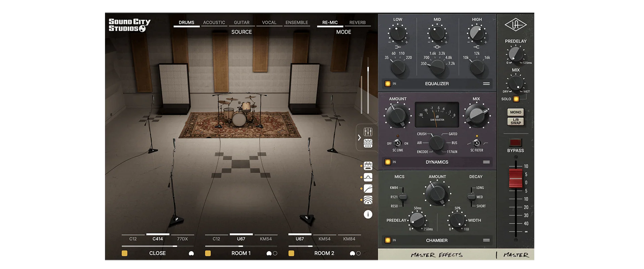The height and width of the screenshot is (269, 644).
Task: Switch to the VOCAL source tab
Action: tap(269, 23)
